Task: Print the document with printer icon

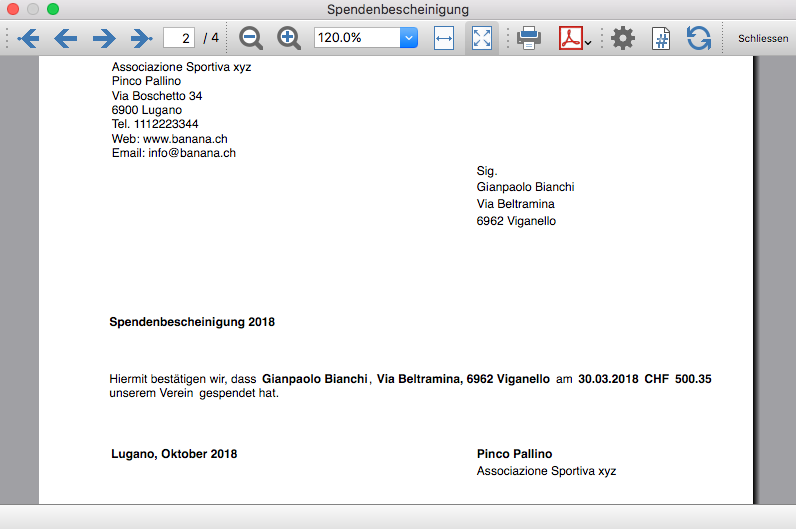Action: point(528,38)
